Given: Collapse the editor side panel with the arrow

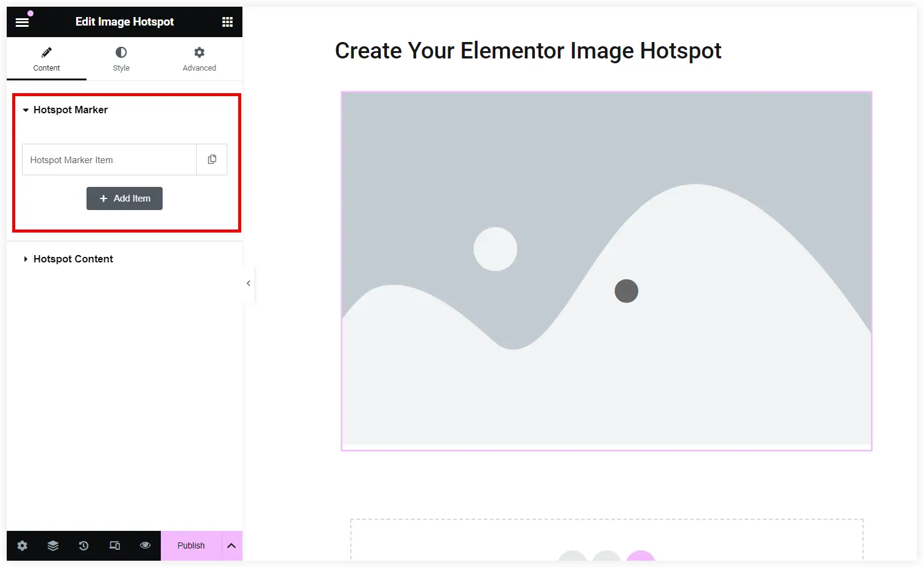Looking at the screenshot, I should point(249,283).
